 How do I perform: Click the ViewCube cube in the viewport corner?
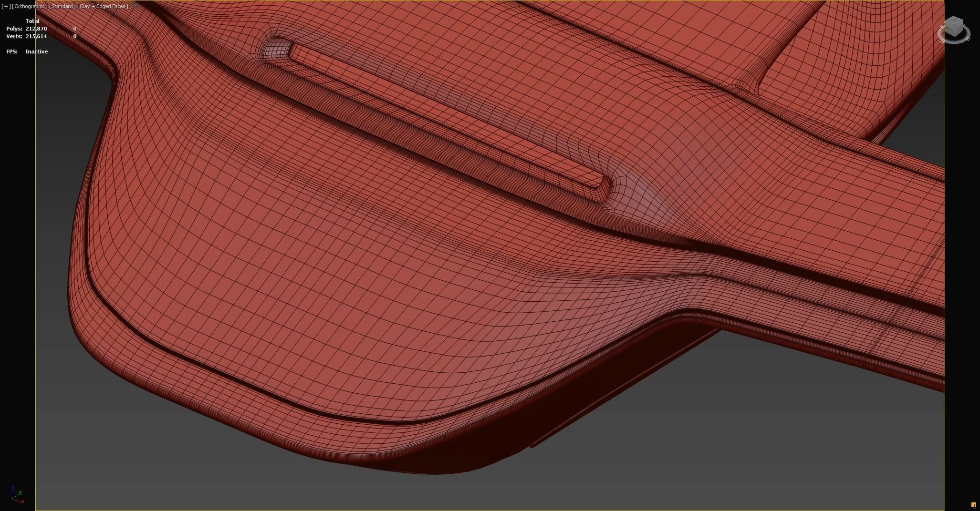954,26
